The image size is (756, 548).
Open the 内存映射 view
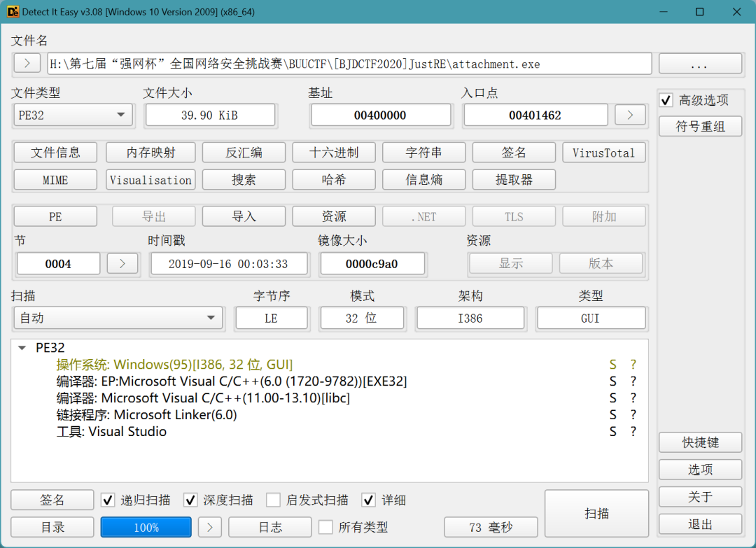click(150, 153)
